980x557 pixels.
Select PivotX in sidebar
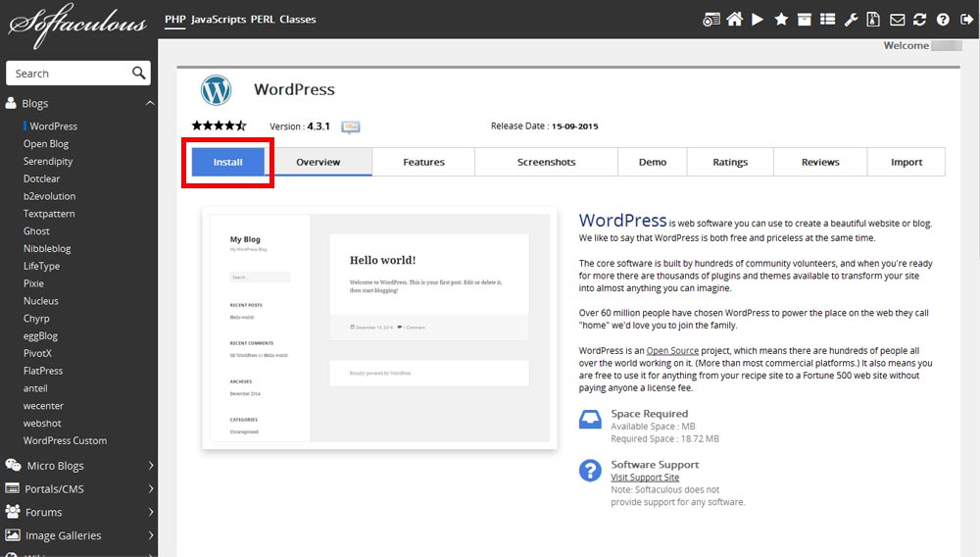pyautogui.click(x=37, y=353)
